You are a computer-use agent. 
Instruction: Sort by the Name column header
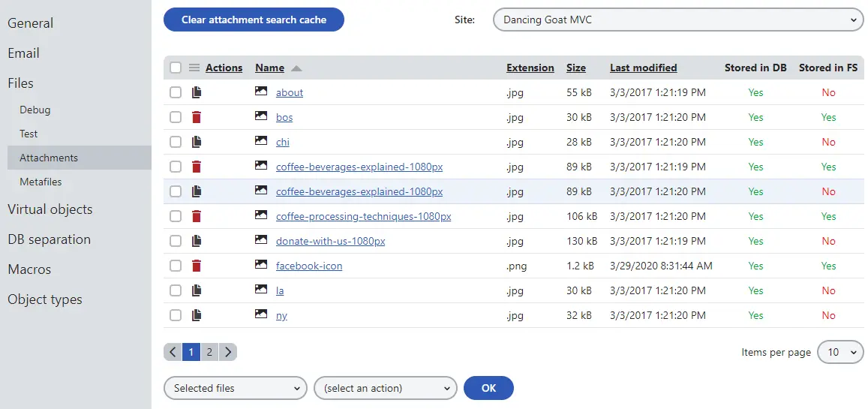269,68
